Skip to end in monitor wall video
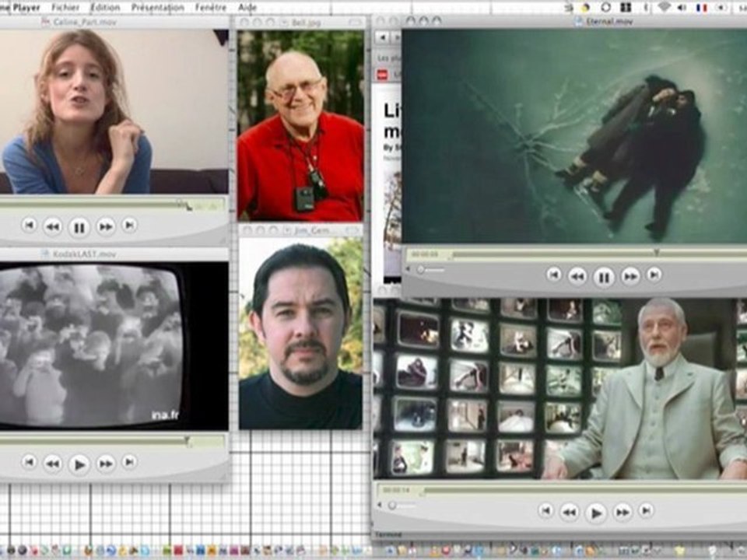 [646, 511]
